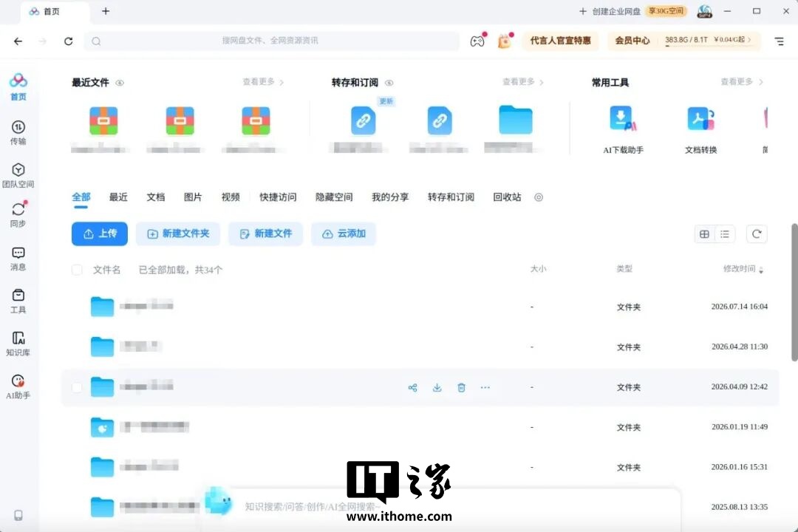Open the 隐藏空间 tab
This screenshot has height=532, width=798.
(334, 197)
